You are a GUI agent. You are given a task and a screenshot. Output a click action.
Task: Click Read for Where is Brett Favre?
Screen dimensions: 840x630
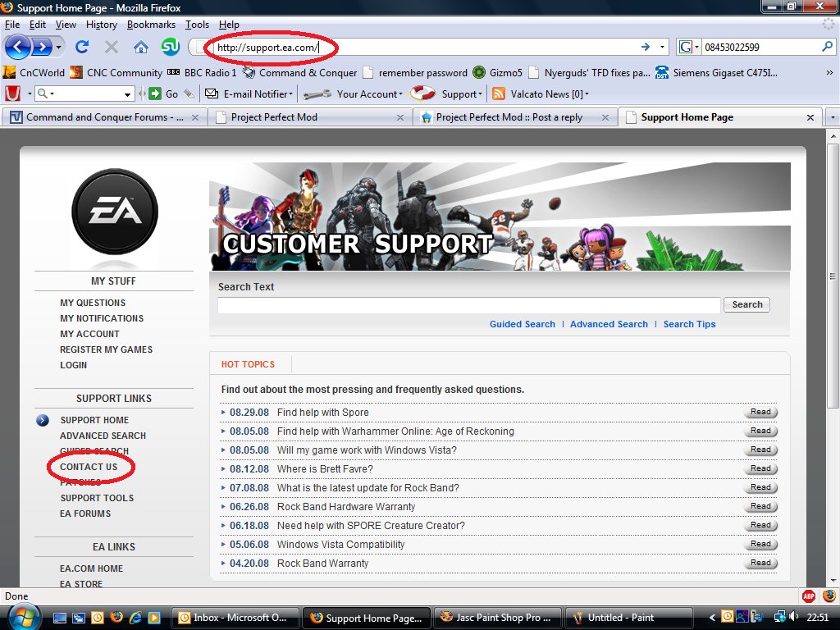(760, 468)
